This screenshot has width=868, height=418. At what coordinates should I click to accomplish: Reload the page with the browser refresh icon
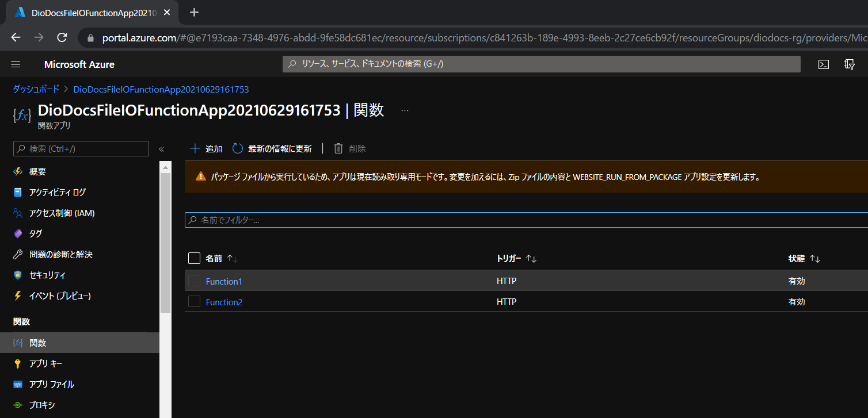coord(62,37)
